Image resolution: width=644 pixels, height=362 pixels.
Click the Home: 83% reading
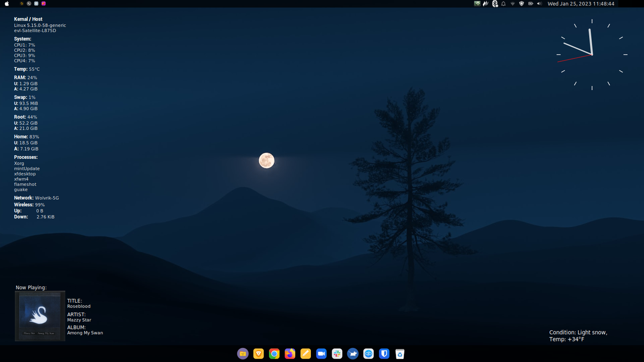coord(27,136)
